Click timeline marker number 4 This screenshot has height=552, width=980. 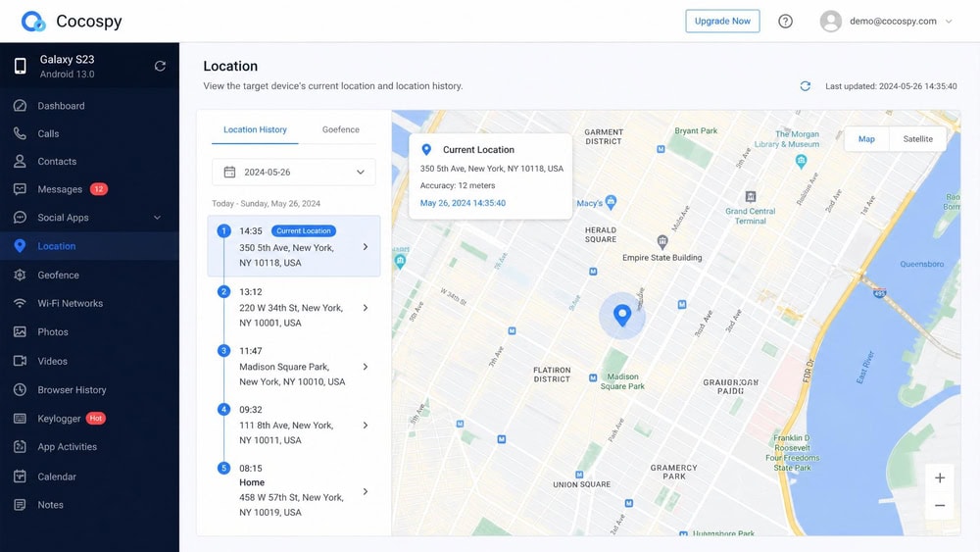223,410
